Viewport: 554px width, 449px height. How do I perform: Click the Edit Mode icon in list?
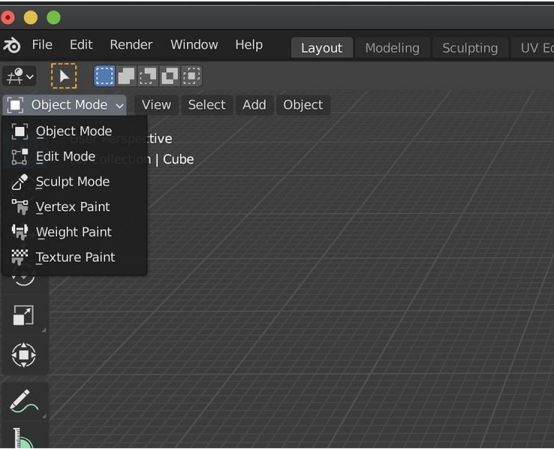[19, 156]
